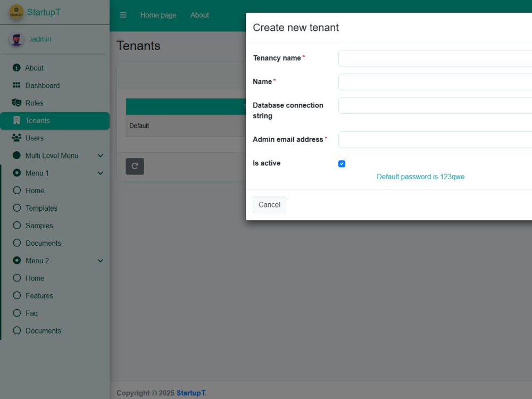532x399 pixels.
Task: Focus the Database connection string field
Action: coord(435,105)
